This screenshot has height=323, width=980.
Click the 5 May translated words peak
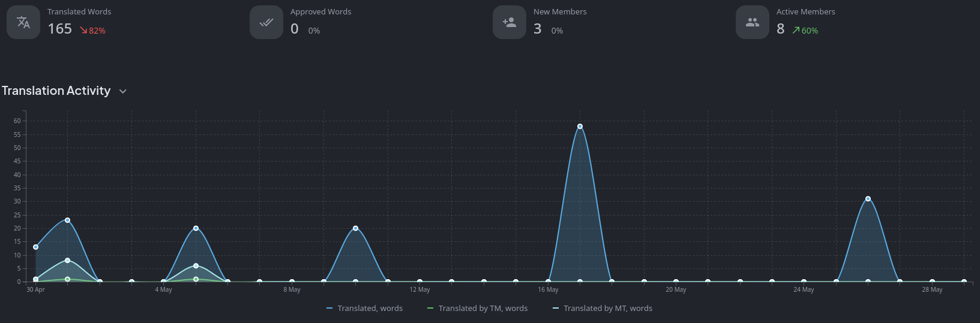point(196,228)
